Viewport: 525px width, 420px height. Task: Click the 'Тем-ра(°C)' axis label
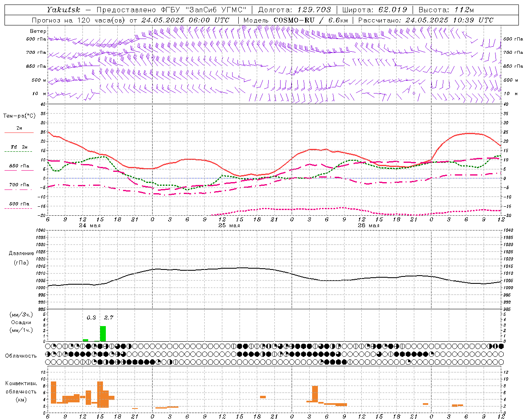pyautogui.click(x=19, y=116)
